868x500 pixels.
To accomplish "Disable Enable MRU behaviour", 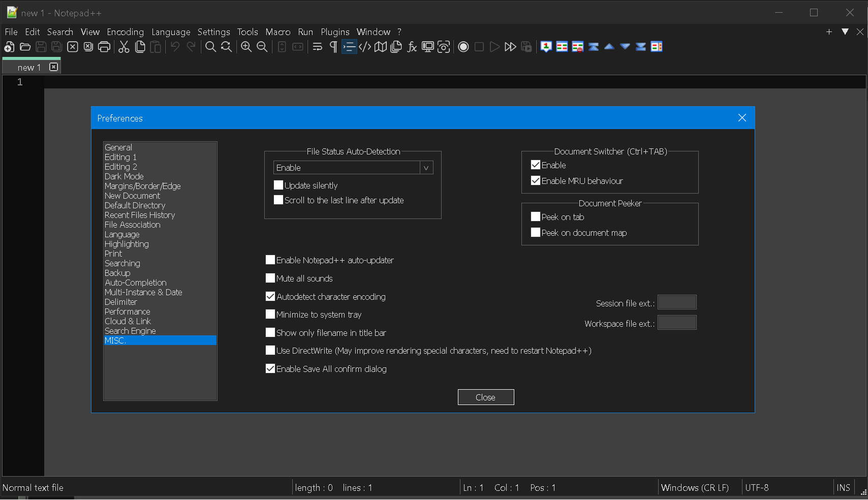I will click(x=535, y=180).
